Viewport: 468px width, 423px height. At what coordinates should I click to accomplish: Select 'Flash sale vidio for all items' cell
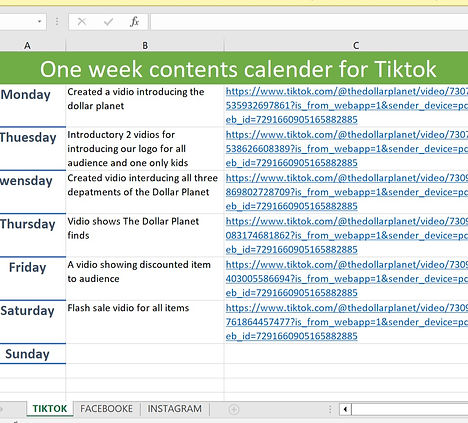coord(145,322)
